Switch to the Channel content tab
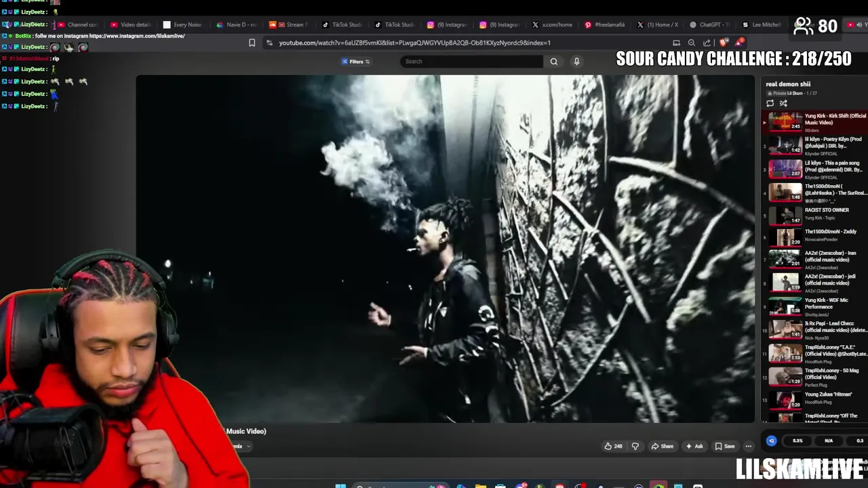 click(x=77, y=25)
